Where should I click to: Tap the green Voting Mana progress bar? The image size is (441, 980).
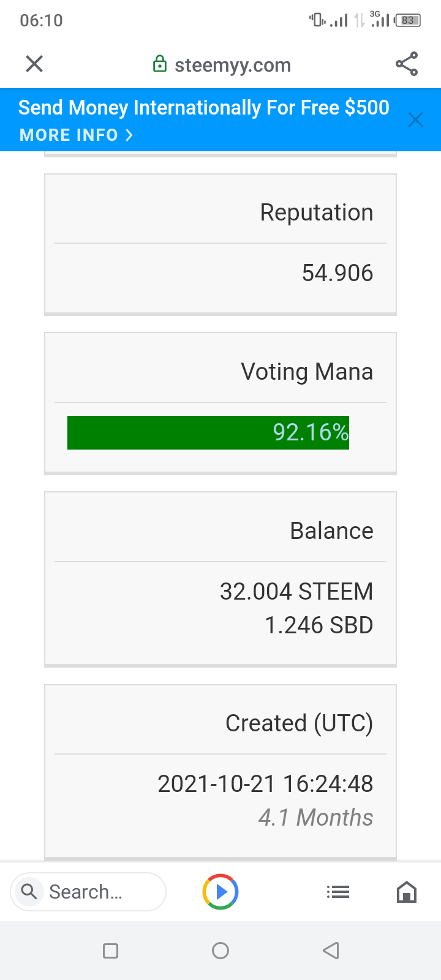pos(208,432)
